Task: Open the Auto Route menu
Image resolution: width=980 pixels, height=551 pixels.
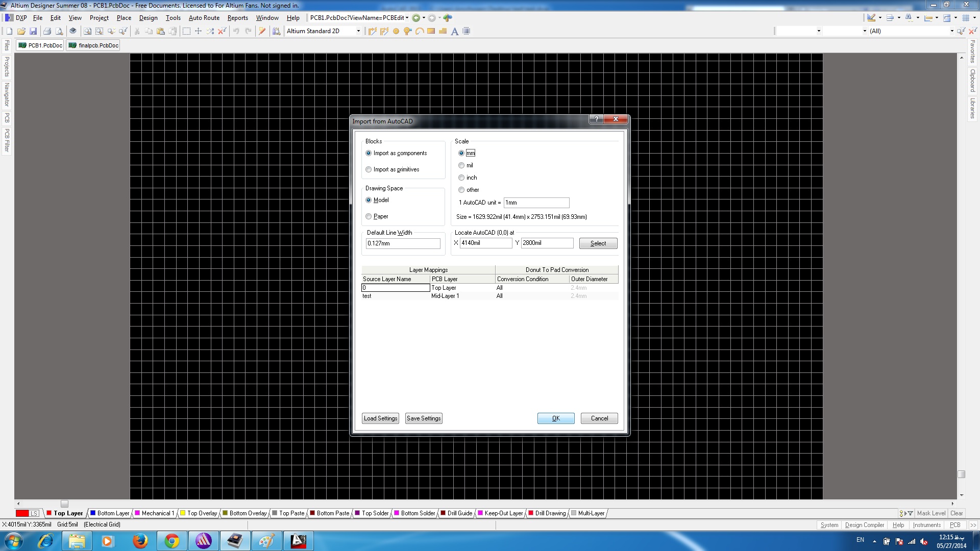Action: point(204,18)
